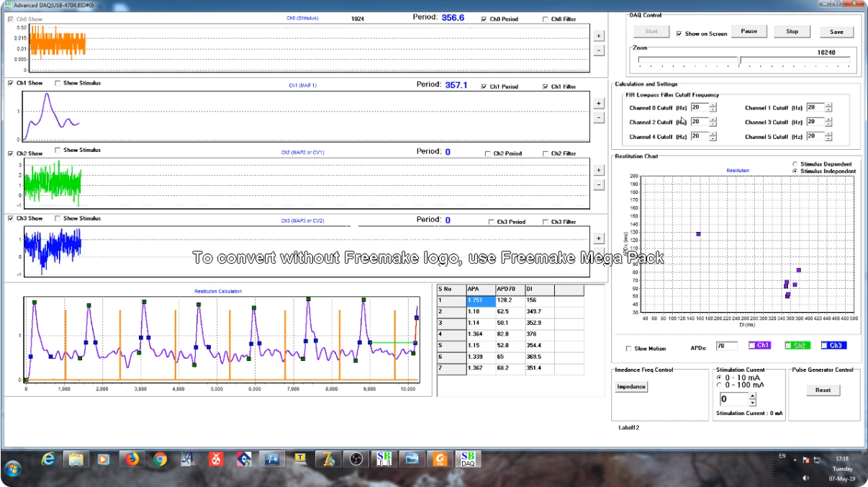Click the Impedance button
Viewport: 868px width, 487px height.
point(631,387)
